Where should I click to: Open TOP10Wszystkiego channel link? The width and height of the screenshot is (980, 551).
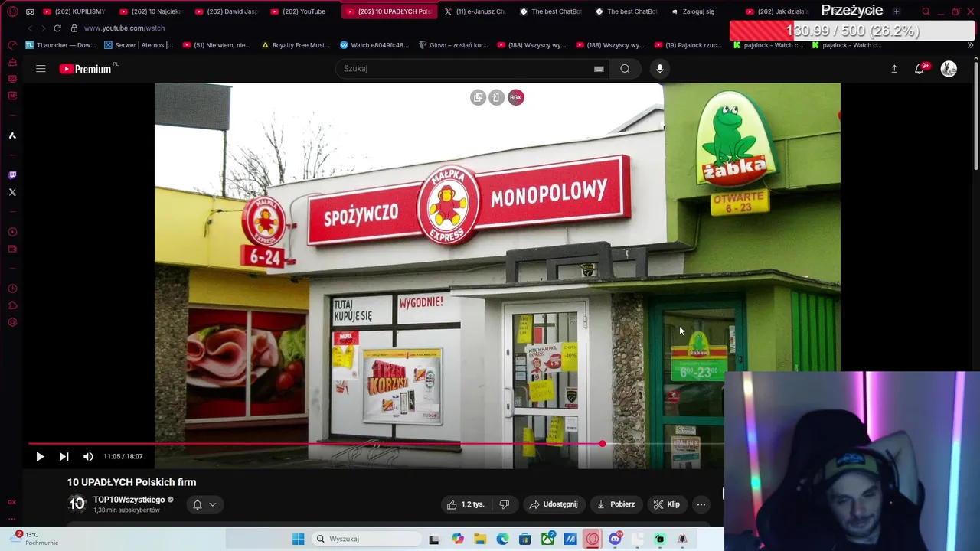(129, 500)
